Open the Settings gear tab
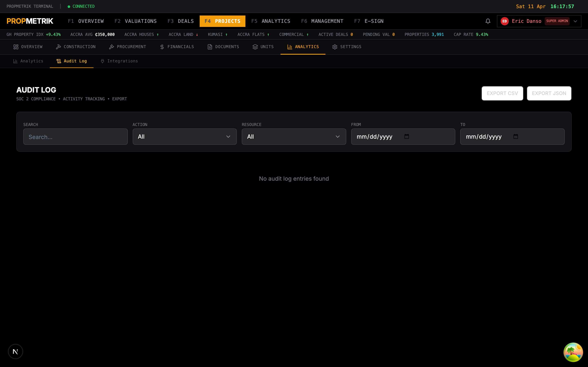 (x=347, y=47)
